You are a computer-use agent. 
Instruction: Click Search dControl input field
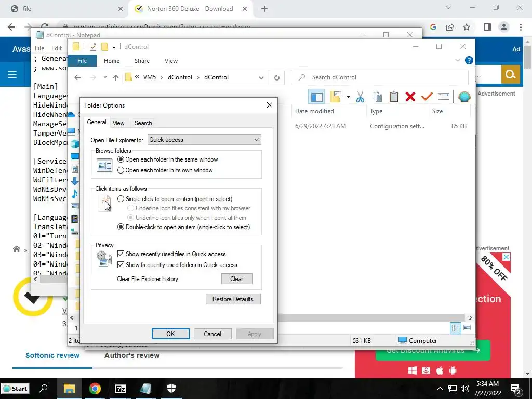click(380, 77)
